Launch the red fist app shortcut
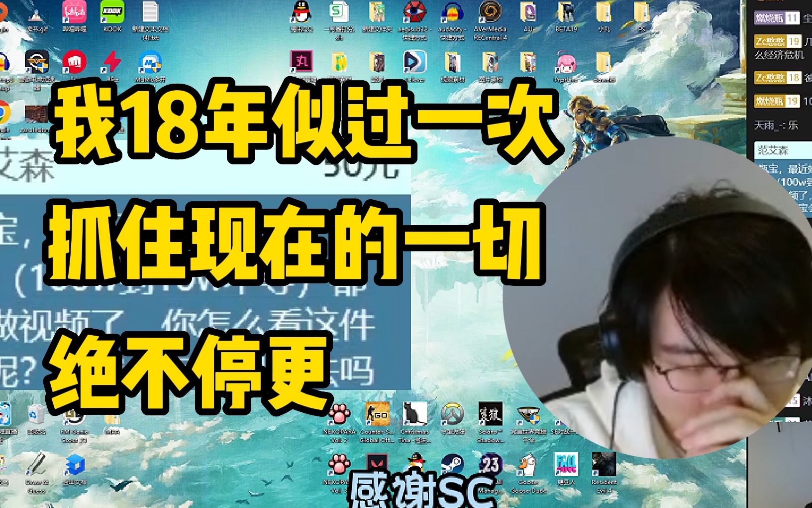The height and width of the screenshot is (508, 812). point(75,63)
